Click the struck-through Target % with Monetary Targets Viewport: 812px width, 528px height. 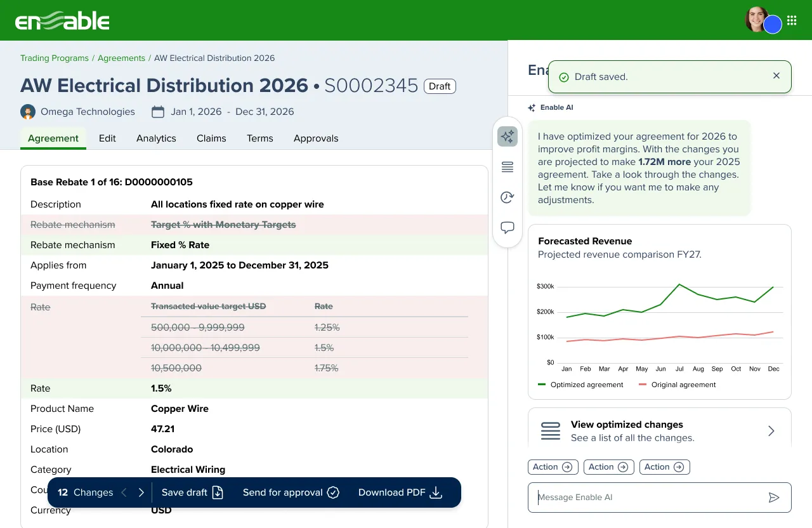tap(223, 225)
